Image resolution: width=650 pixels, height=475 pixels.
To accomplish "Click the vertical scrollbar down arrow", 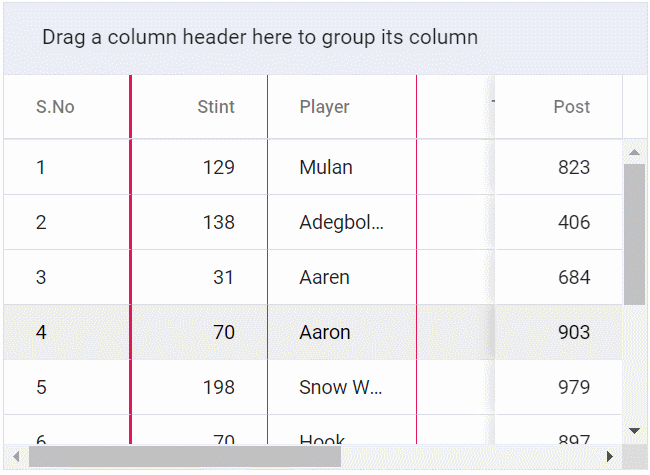I will pos(634,430).
